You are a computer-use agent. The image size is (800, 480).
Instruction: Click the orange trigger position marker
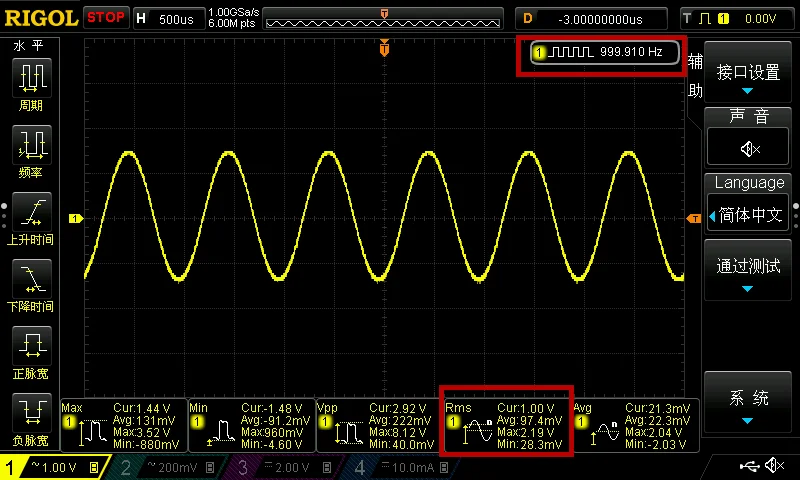tap(384, 48)
